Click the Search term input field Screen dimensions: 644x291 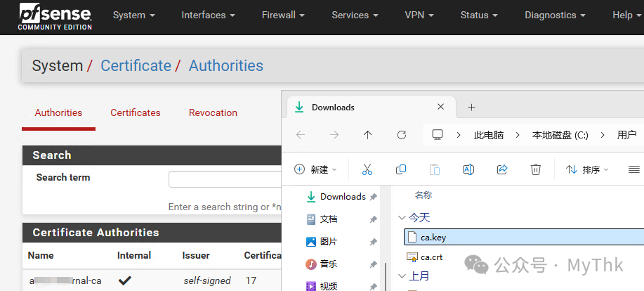[x=225, y=179]
